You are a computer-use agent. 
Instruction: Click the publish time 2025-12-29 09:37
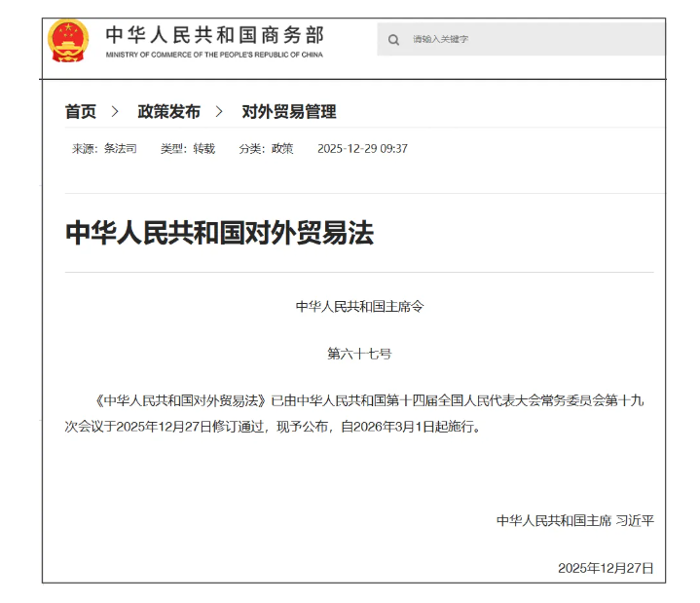pyautogui.click(x=362, y=149)
